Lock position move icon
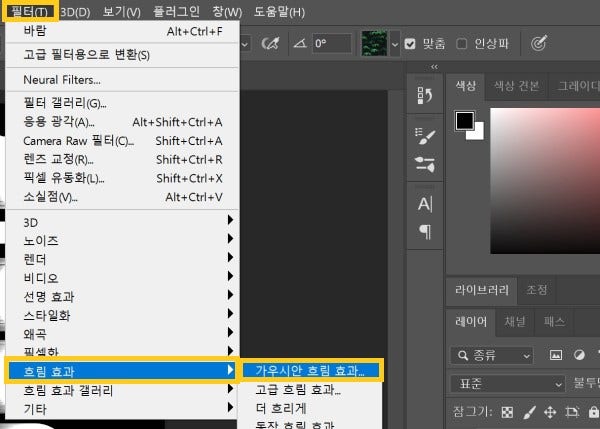600x429 pixels. [550, 412]
